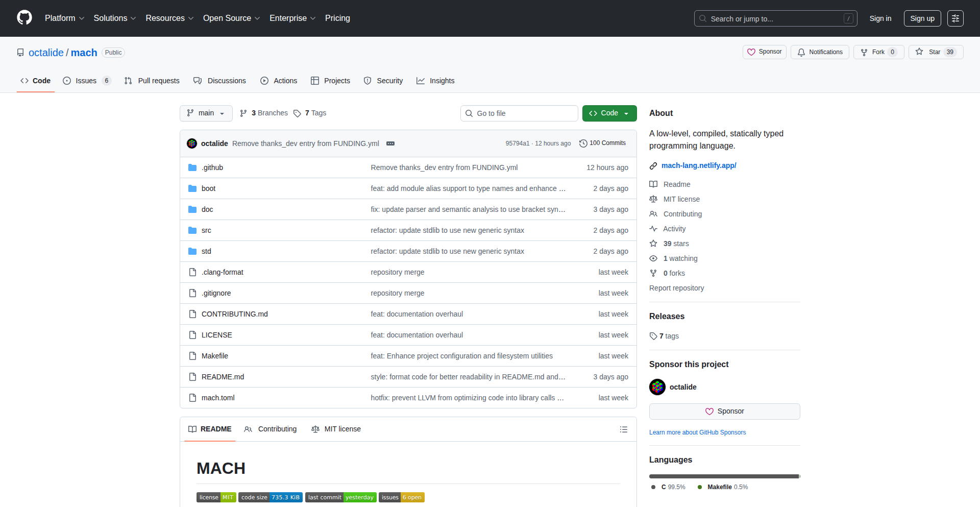
Task: Toggle Notifications for this repository
Action: [820, 52]
